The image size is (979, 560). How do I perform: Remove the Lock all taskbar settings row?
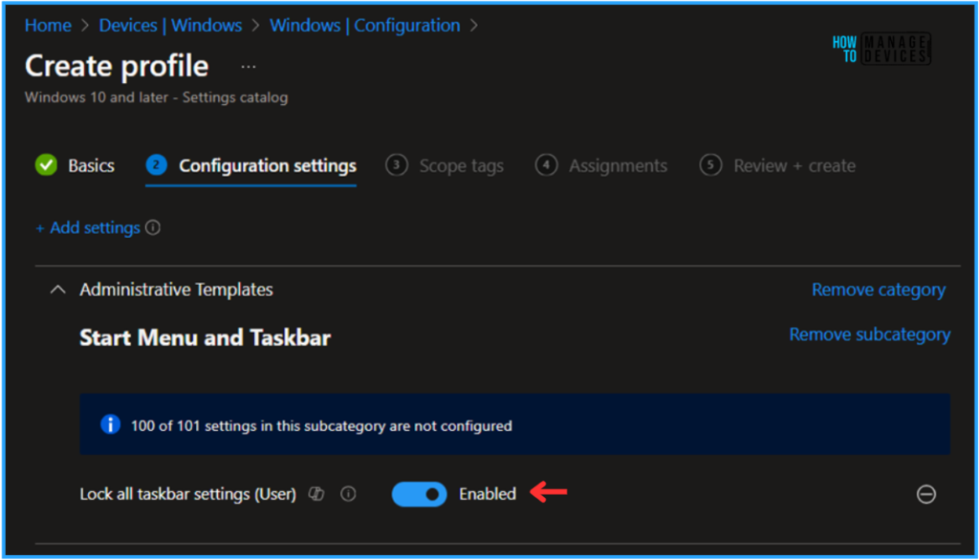925,494
